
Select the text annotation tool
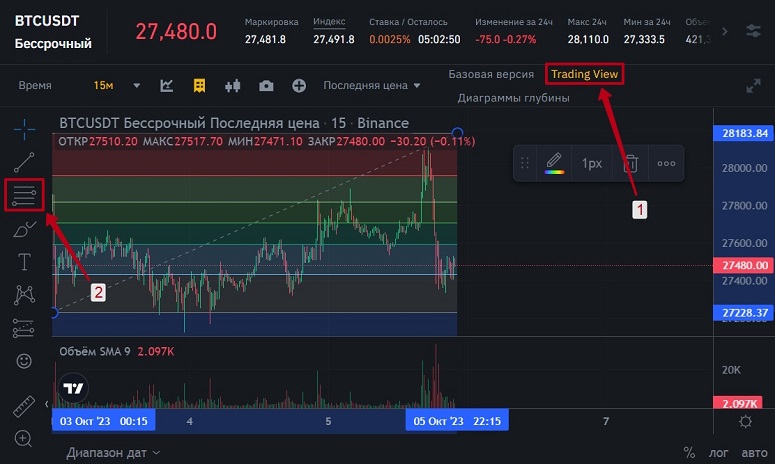pos(24,262)
